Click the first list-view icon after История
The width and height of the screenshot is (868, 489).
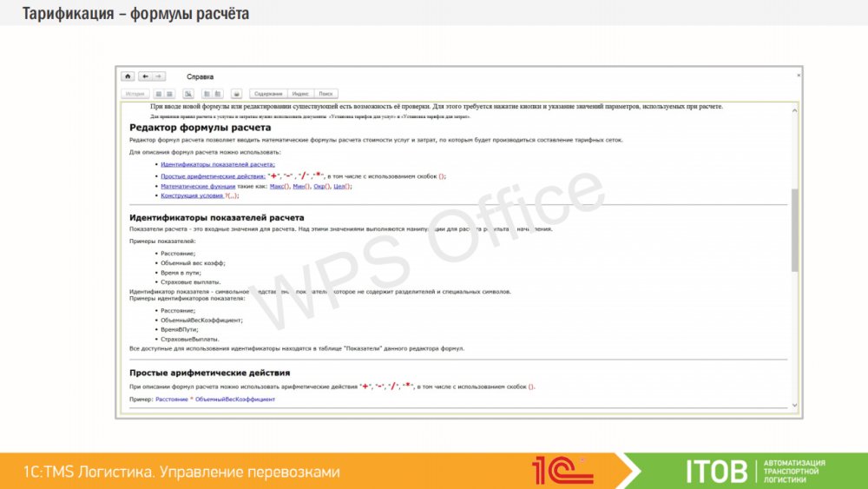click(159, 94)
